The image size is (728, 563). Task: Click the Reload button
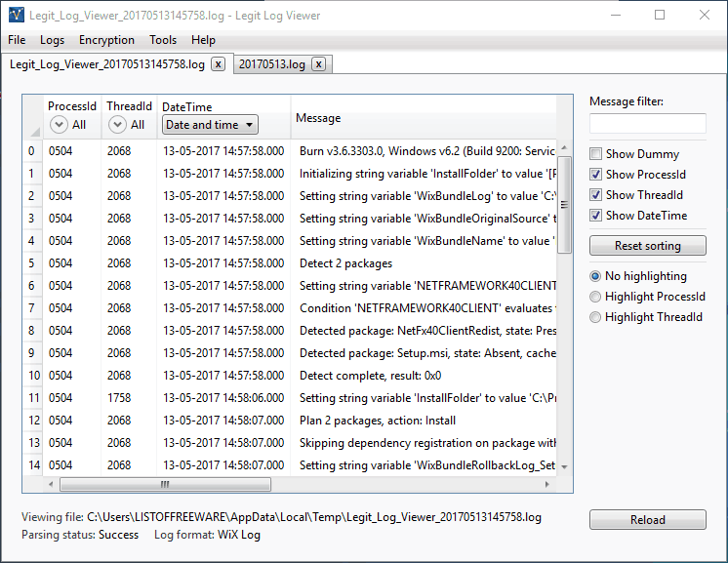[x=648, y=520]
